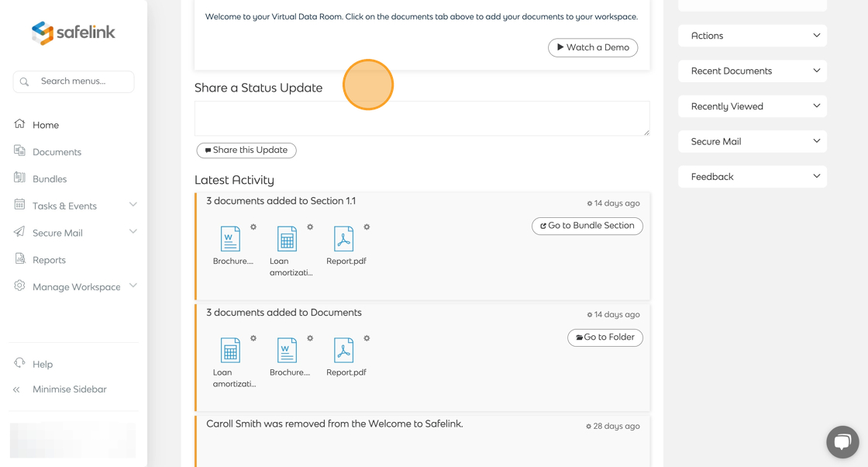The width and height of the screenshot is (868, 467).
Task: Open the Loan amortization spreadsheet in Section 1.1
Action: pyautogui.click(x=288, y=239)
